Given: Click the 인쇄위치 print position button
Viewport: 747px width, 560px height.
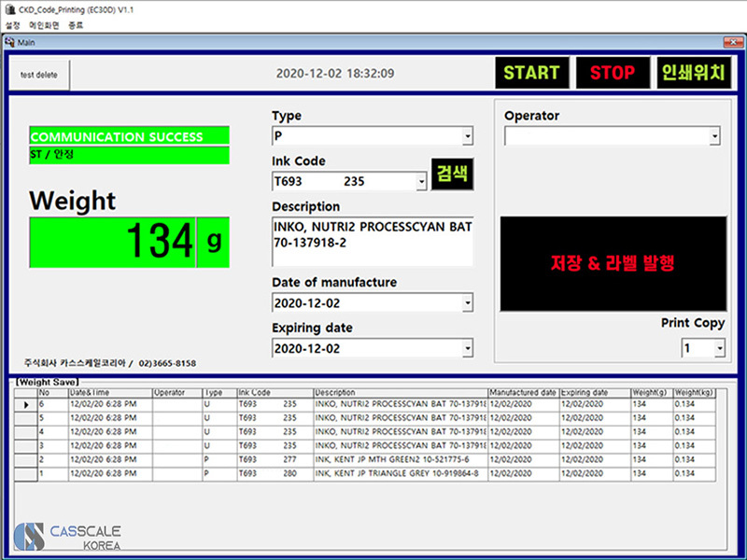Looking at the screenshot, I should [x=692, y=73].
